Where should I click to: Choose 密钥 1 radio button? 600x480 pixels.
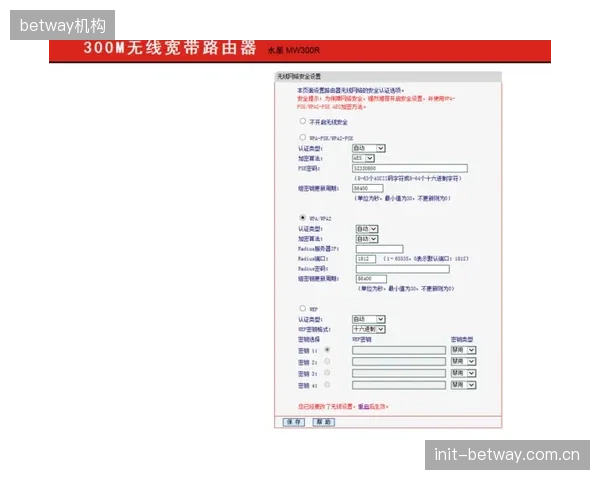327,350
